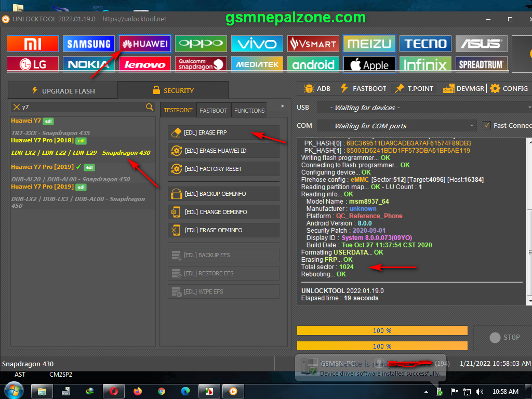
Task: Open the FASTBOOT tool
Action: point(363,88)
